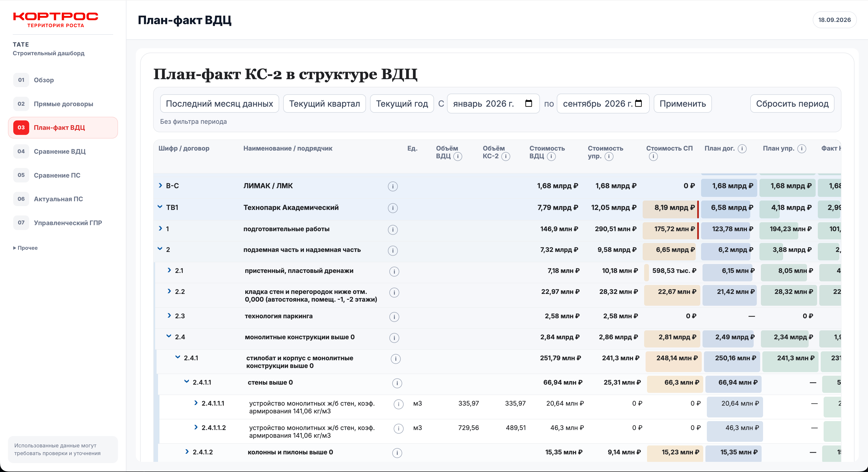Viewport: 868px width, 472px height.
Task: Click info icon for колонны и пилоны выше 0
Action: (397, 453)
